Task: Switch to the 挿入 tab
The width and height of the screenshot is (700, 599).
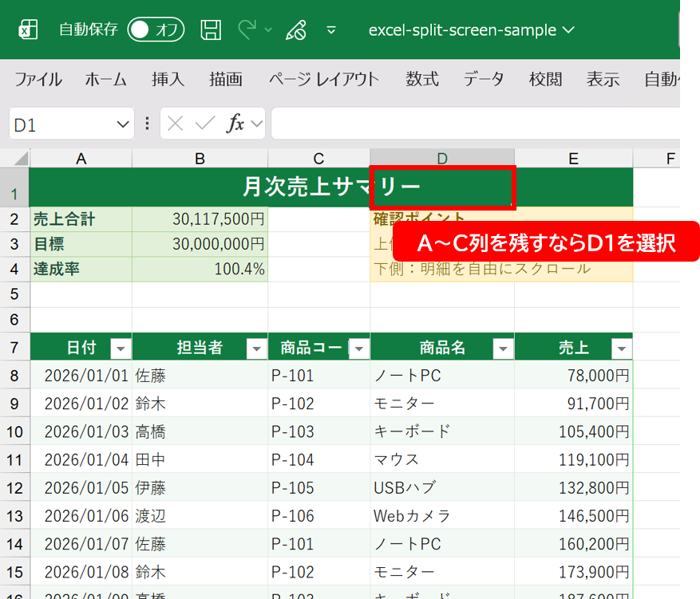Action: [x=168, y=80]
